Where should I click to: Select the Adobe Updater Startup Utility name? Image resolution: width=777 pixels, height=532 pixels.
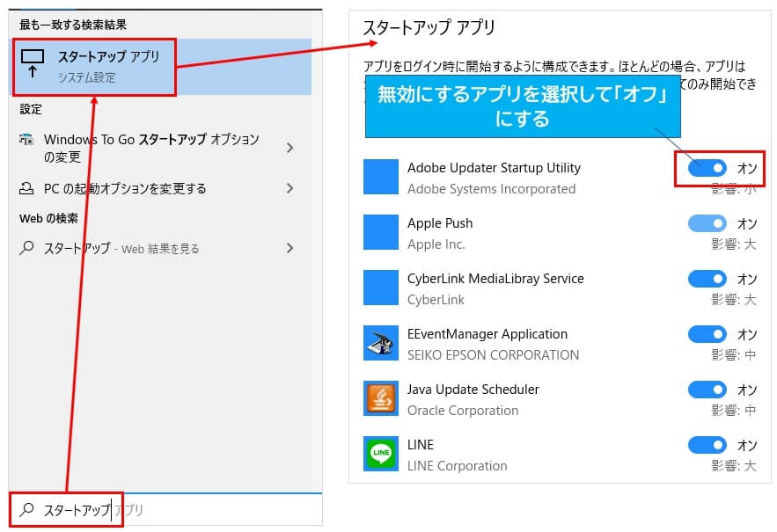(x=494, y=168)
